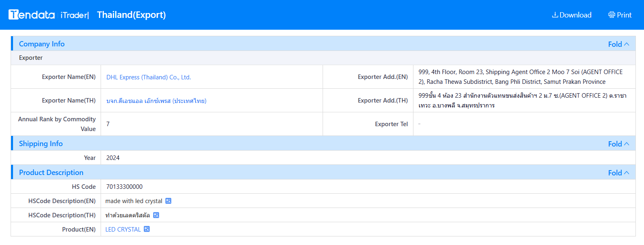The height and width of the screenshot is (245, 644).
Task: Open the Thai exporter name link
Action: [x=156, y=101]
